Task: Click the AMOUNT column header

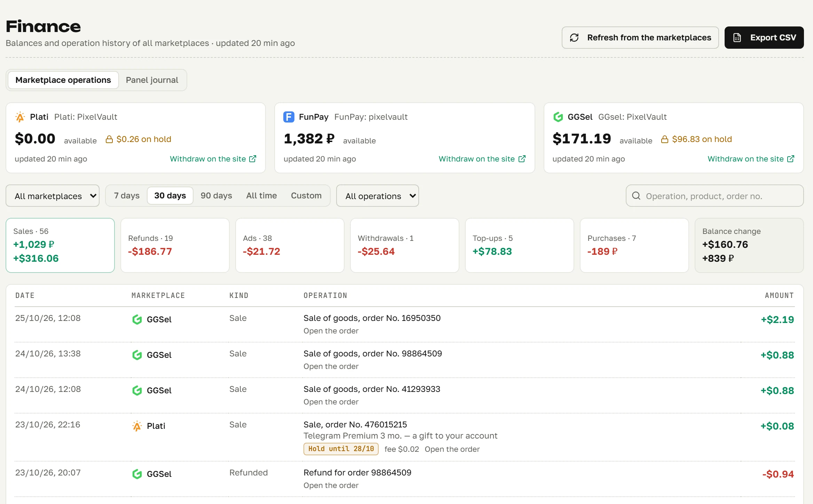Action: pos(779,296)
